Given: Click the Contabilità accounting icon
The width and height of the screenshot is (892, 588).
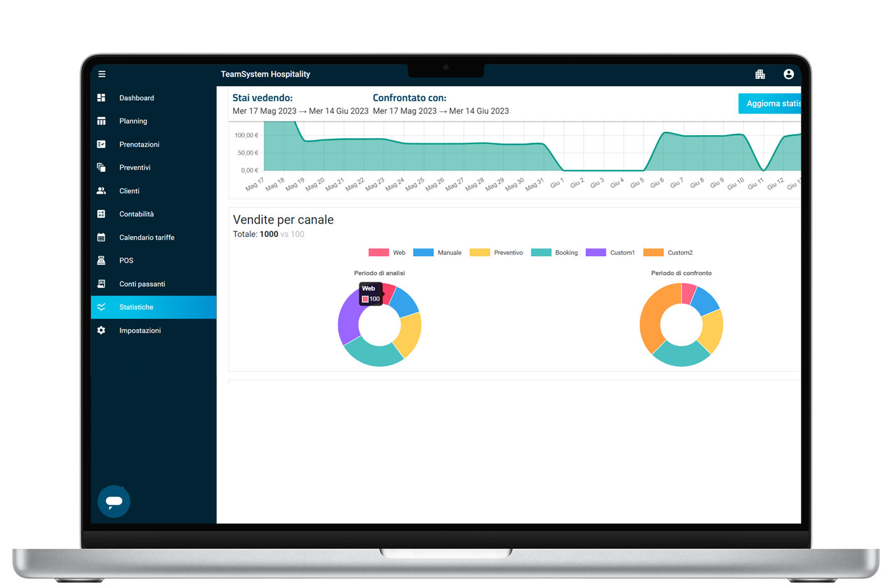Looking at the screenshot, I should pyautogui.click(x=101, y=213).
